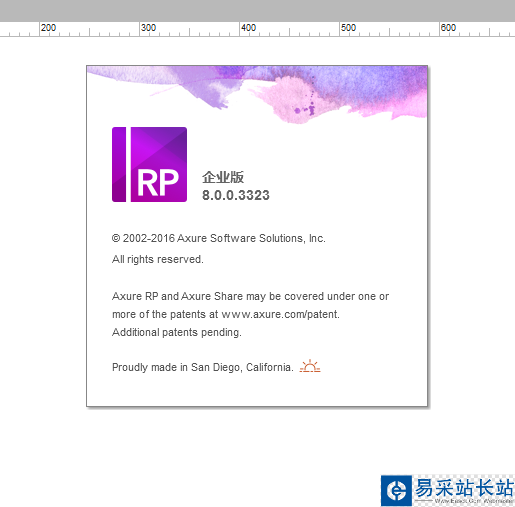Click the 300 mark on the ruler
This screenshot has height=507, width=515.
click(148, 28)
